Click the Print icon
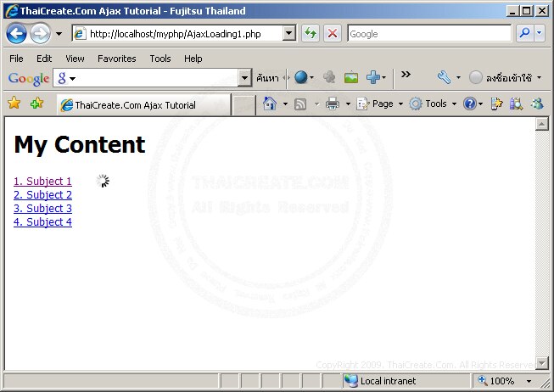 click(x=332, y=104)
